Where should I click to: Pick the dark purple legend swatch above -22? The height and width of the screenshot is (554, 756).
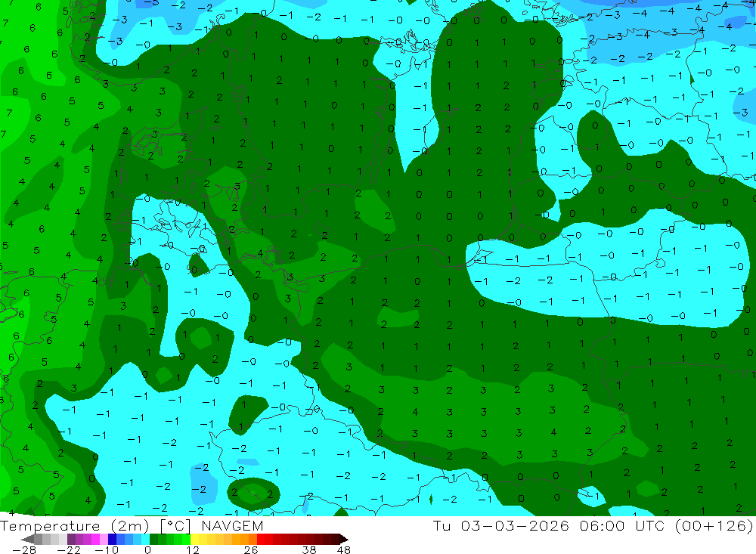(71, 539)
